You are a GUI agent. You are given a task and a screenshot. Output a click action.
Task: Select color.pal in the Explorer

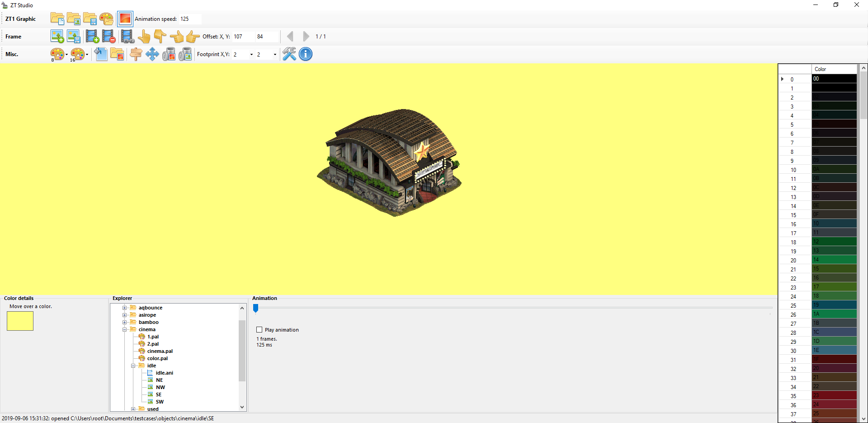(157, 358)
